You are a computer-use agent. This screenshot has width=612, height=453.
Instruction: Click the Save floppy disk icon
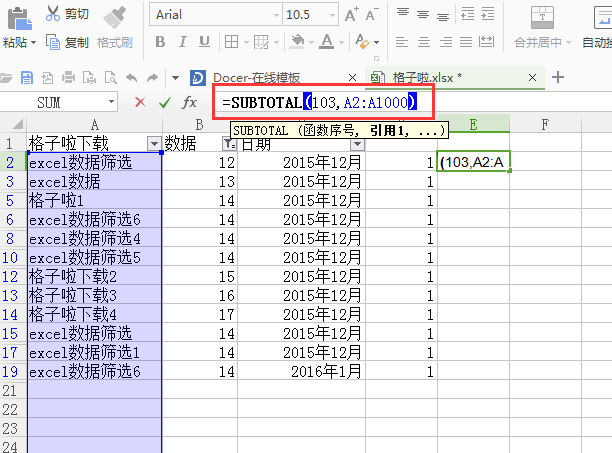coord(27,78)
